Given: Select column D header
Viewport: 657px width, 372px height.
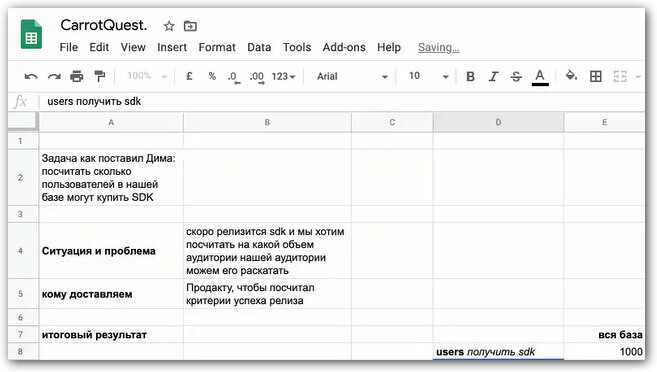Looking at the screenshot, I should point(498,122).
